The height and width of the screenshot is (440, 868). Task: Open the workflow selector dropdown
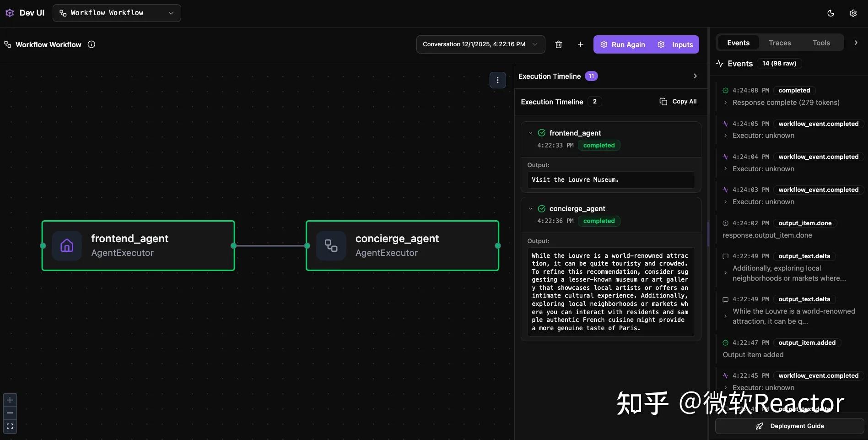[117, 13]
